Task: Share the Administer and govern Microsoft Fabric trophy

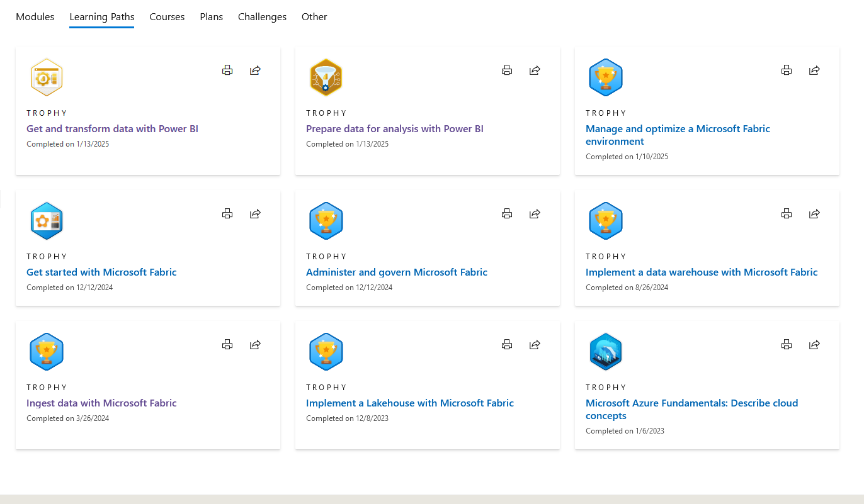Action: [x=535, y=214]
